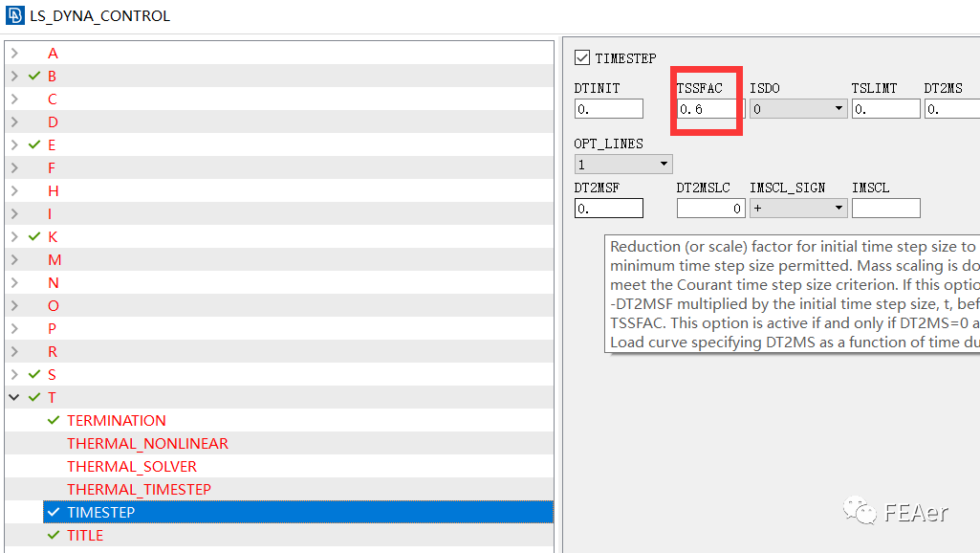Select the A tree row label
980x553 pixels.
coord(53,54)
